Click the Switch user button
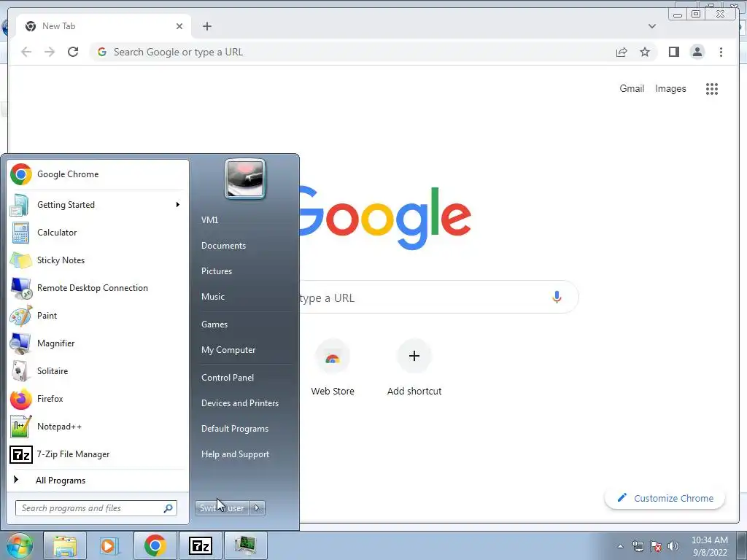The height and width of the screenshot is (560, 747). click(x=222, y=508)
